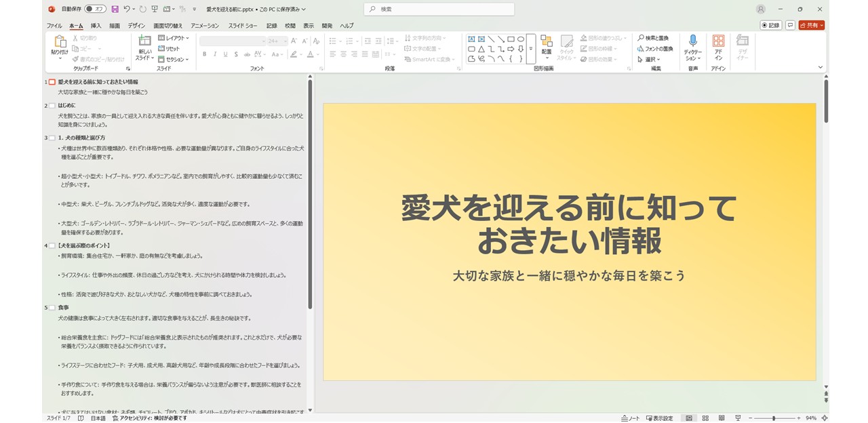Viewport: 868px width, 423px height.
Task: Click Accessibility check status message
Action: pyautogui.click(x=149, y=418)
